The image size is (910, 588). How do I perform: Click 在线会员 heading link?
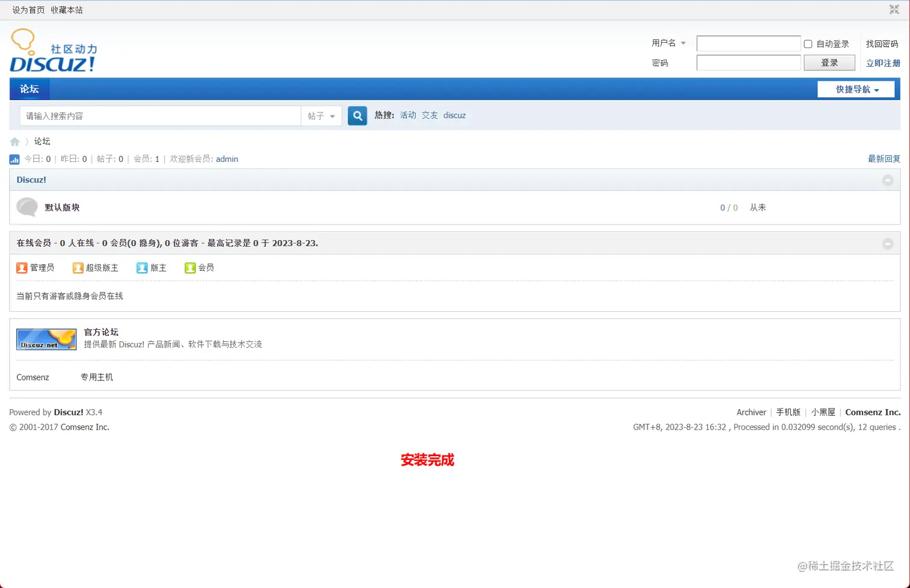34,243
